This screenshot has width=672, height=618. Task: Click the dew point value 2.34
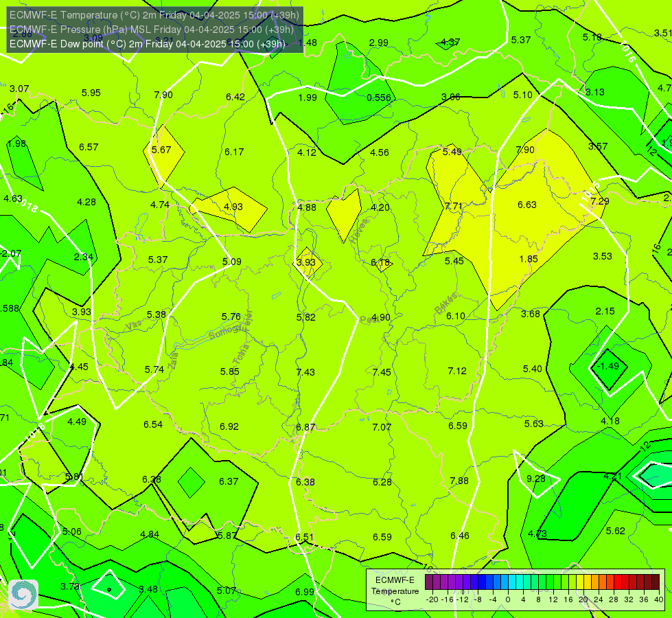(83, 257)
